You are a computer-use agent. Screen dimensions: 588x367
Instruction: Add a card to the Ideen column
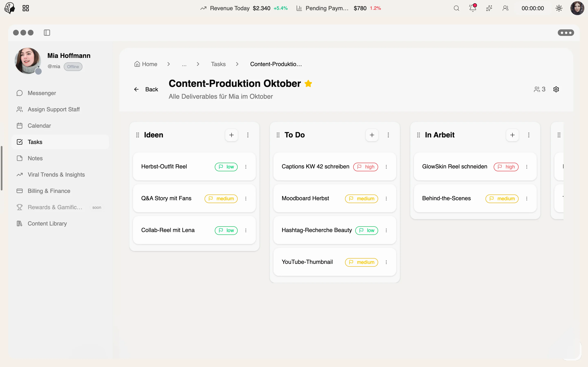(x=231, y=135)
